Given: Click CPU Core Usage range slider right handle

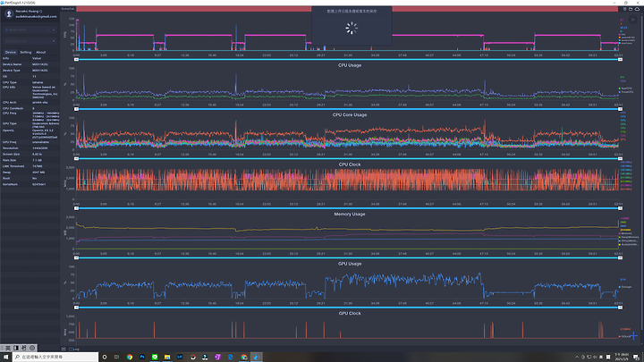Looking at the screenshot, I should [x=620, y=159].
